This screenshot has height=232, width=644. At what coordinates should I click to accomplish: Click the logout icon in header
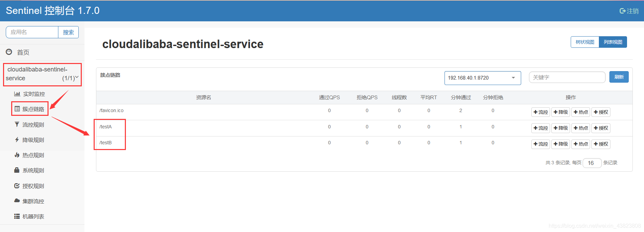click(622, 11)
